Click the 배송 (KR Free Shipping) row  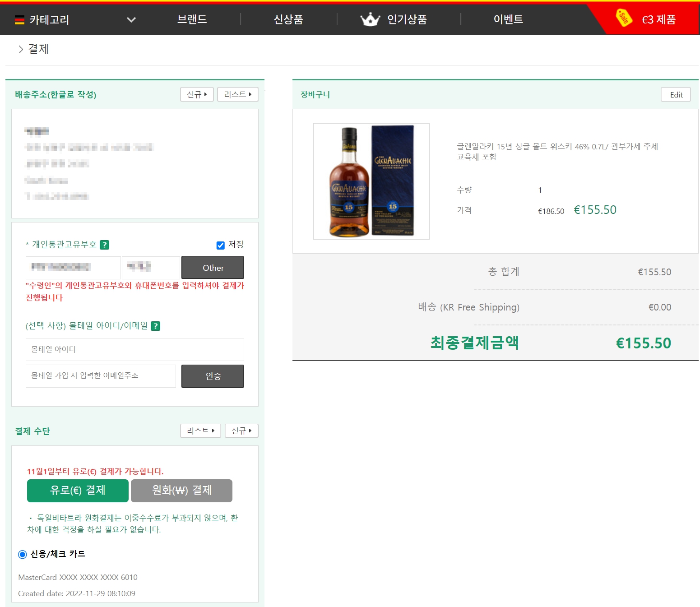click(x=545, y=307)
